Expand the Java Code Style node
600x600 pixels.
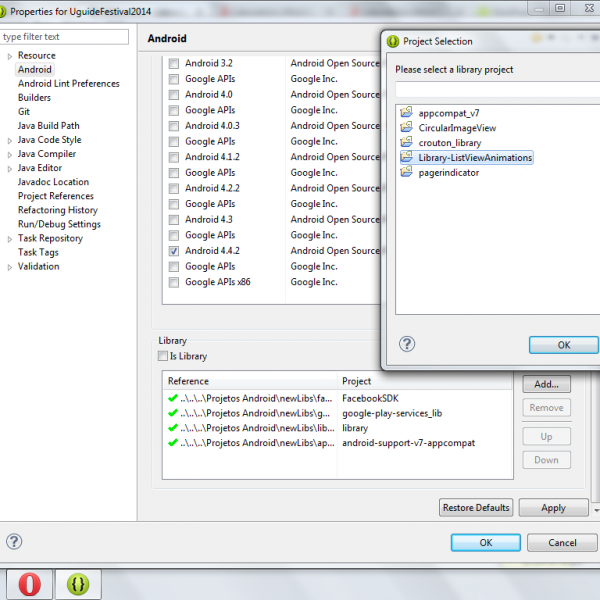[x=10, y=141]
